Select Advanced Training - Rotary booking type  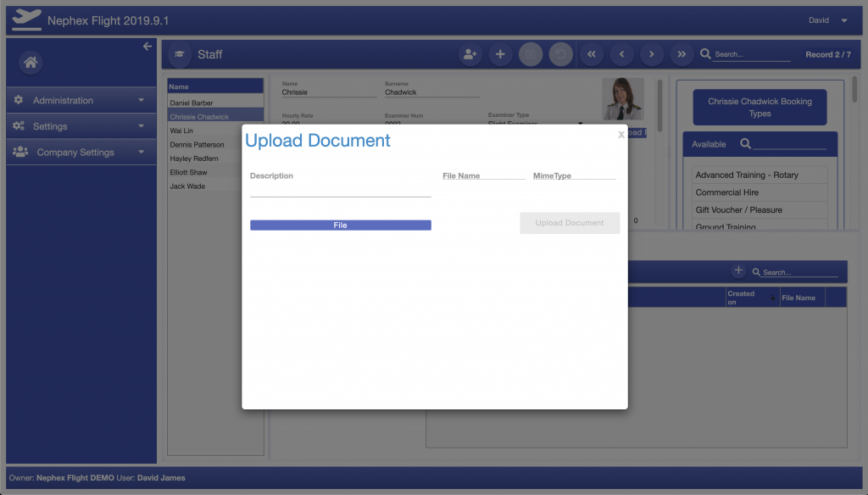[x=759, y=175]
